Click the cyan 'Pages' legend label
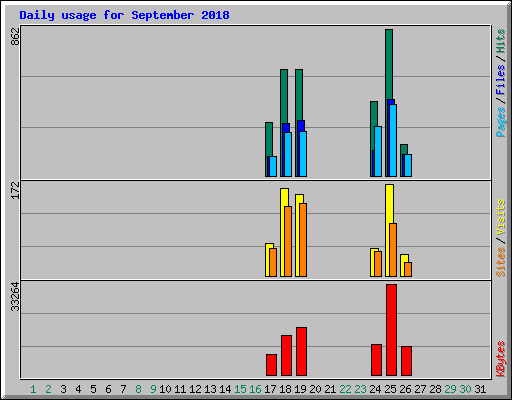512x400 pixels. tap(500, 122)
